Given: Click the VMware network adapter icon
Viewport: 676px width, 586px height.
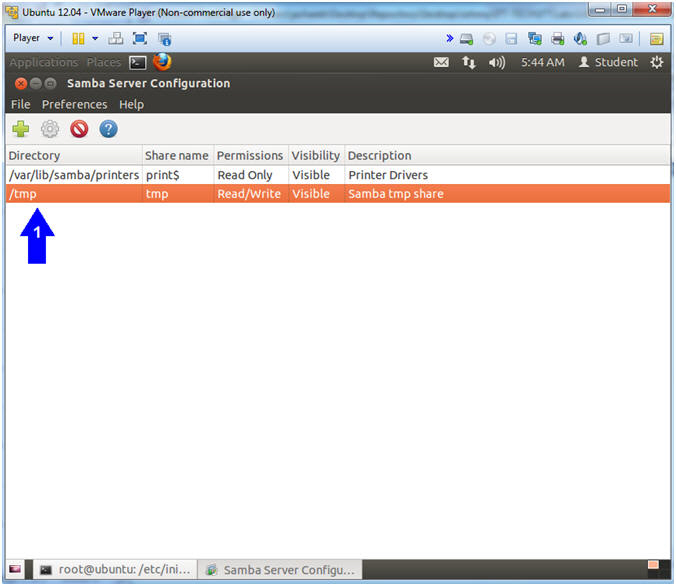Looking at the screenshot, I should pos(535,39).
